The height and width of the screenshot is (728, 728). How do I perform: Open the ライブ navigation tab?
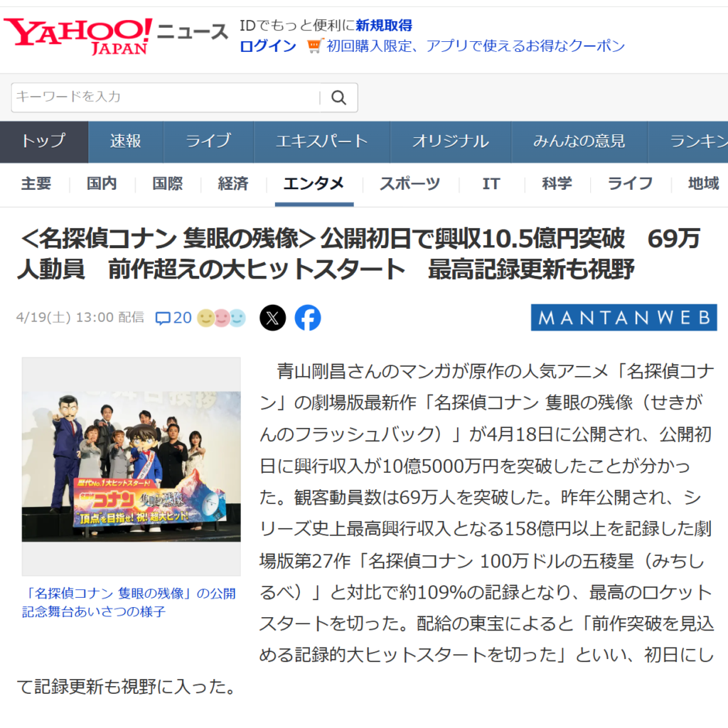tap(208, 141)
